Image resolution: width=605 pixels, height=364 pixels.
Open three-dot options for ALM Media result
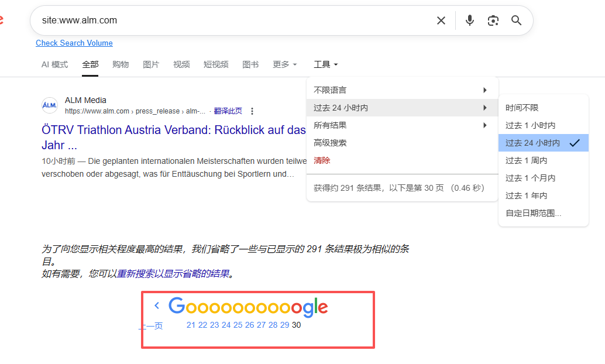tap(252, 111)
